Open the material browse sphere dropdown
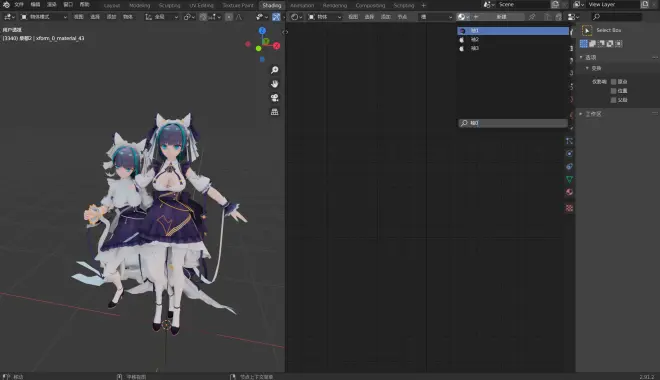 coord(463,17)
